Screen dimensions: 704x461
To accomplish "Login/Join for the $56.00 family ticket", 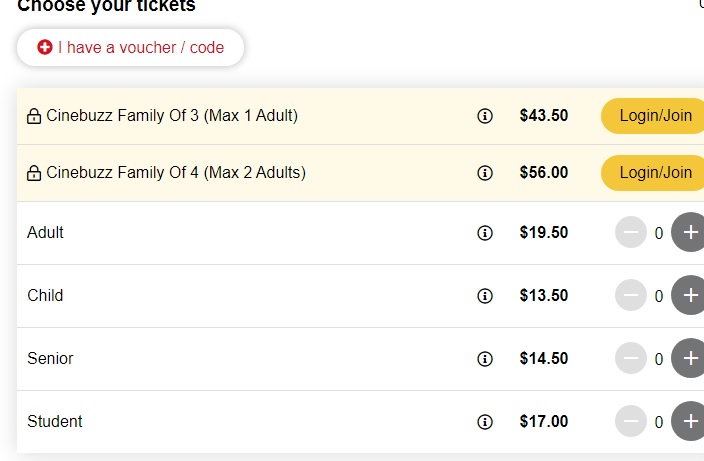I will point(653,173).
